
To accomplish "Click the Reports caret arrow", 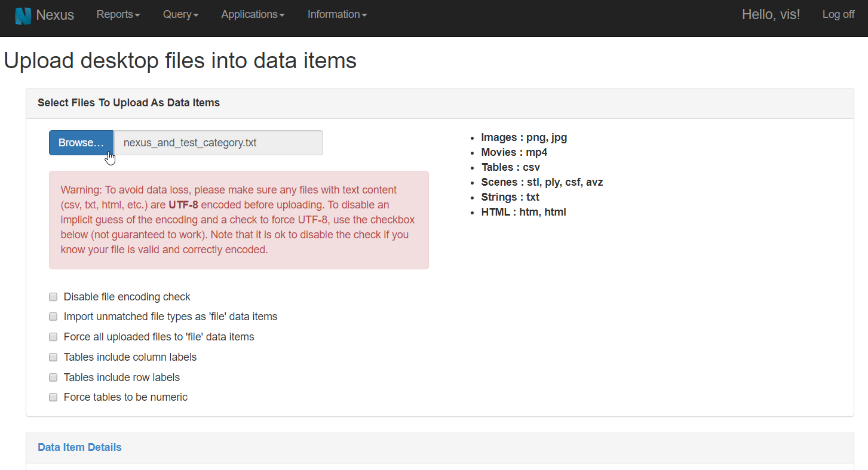I will click(x=137, y=16).
